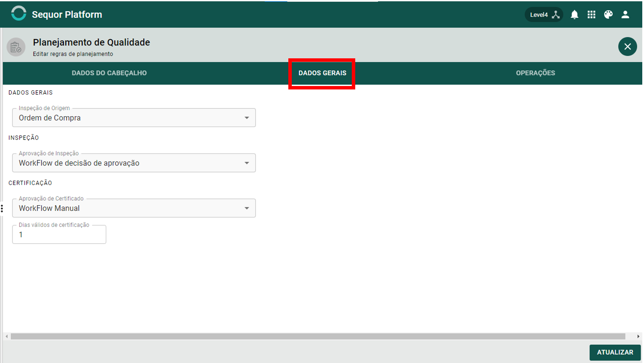Screen dimensions: 644x363
Task: Switch to the Operações tab
Action: pyautogui.click(x=536, y=73)
